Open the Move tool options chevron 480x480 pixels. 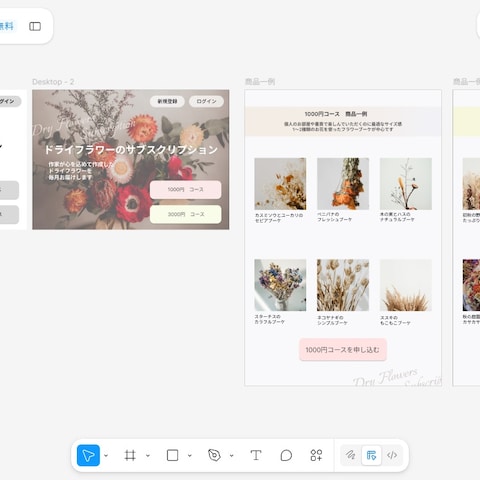(106, 455)
